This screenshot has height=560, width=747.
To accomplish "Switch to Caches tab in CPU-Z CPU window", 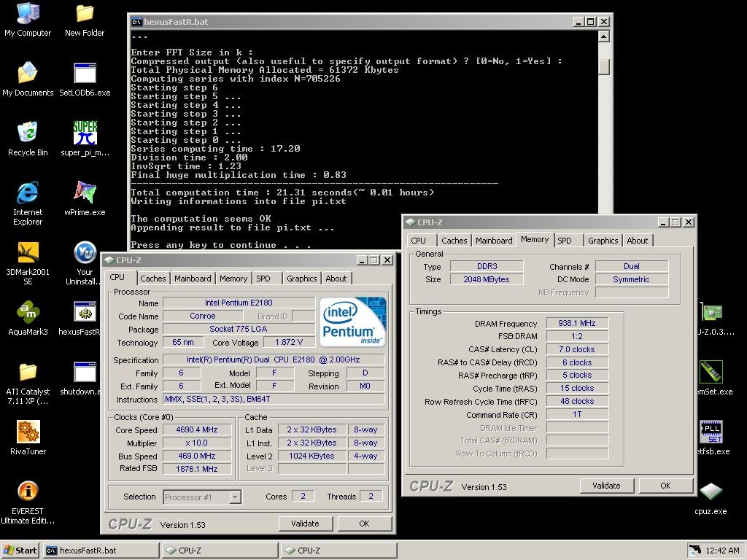I will (x=153, y=279).
